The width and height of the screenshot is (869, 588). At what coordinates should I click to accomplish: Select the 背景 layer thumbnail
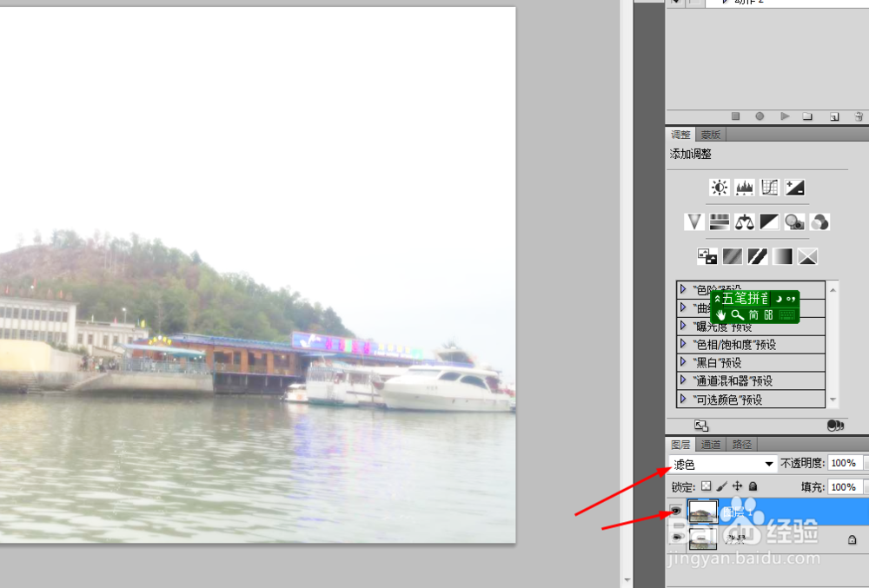click(x=703, y=538)
